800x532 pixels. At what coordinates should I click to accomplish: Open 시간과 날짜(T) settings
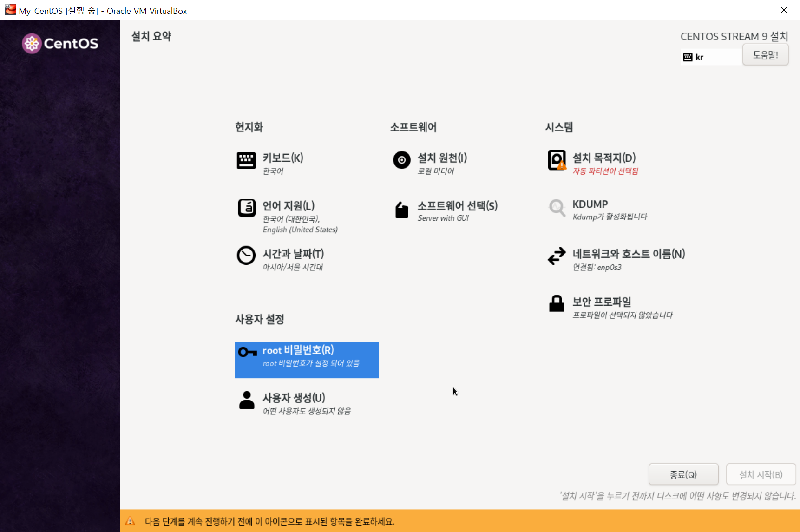click(293, 254)
